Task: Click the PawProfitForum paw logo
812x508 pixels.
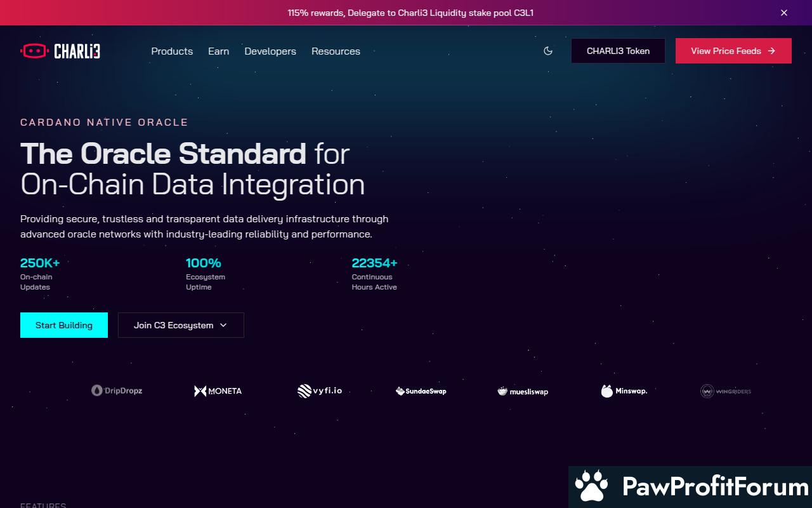Action: pos(591,486)
